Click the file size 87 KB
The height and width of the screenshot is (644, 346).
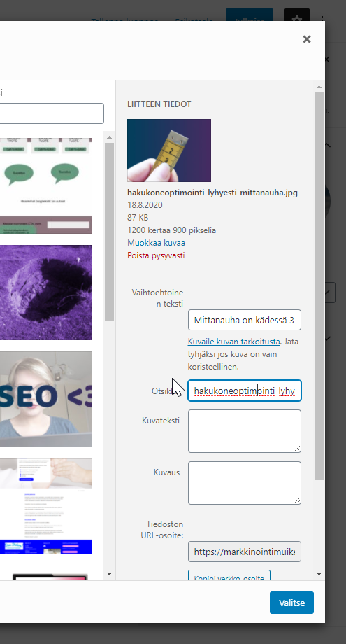click(x=138, y=217)
